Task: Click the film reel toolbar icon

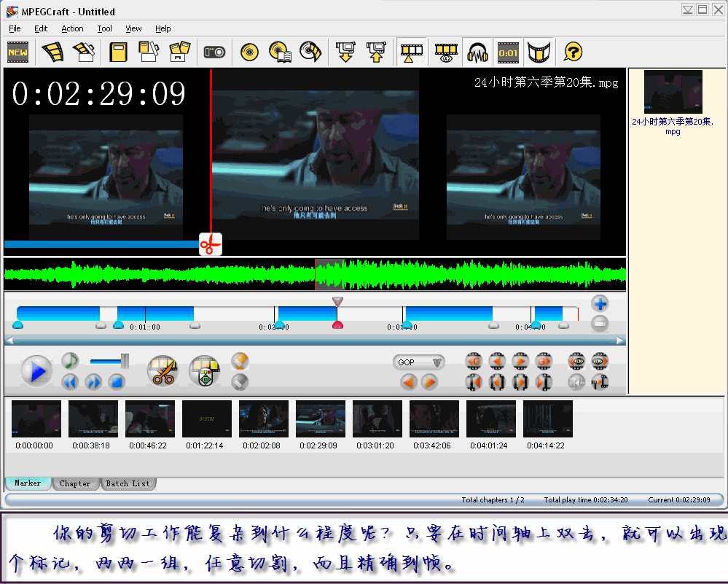Action: click(539, 52)
